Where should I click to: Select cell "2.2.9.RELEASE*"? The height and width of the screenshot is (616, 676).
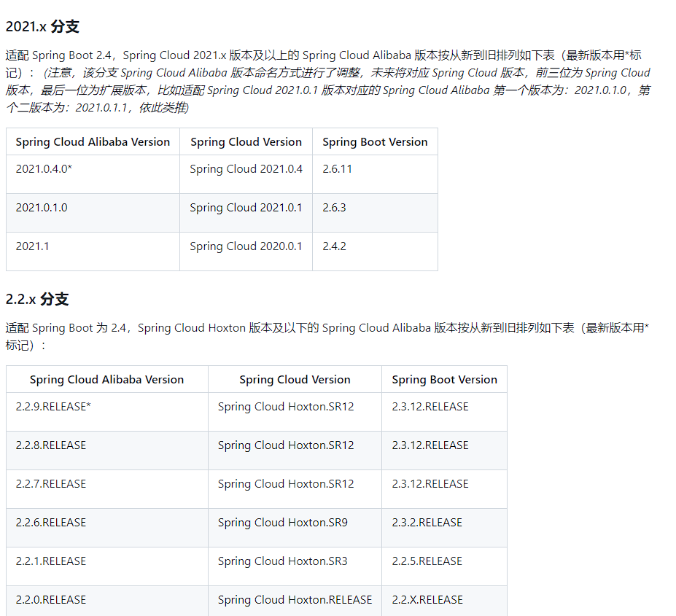(107, 412)
